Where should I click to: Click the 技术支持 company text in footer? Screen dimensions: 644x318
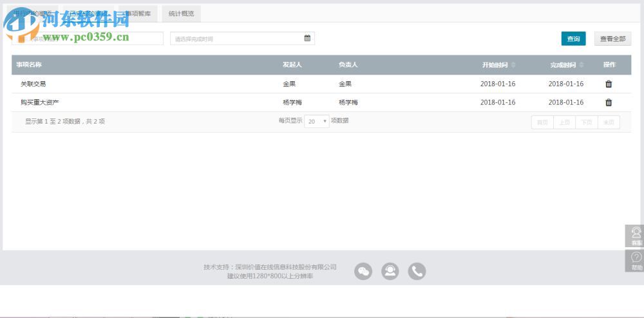pos(270,267)
